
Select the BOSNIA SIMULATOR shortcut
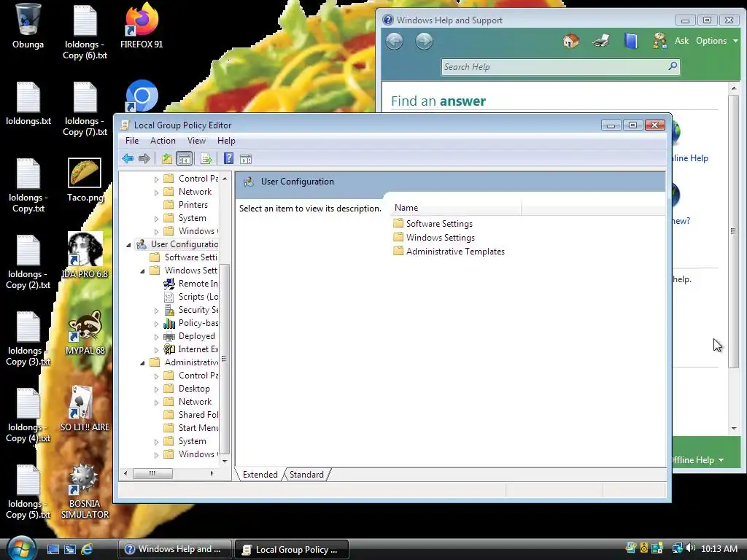pyautogui.click(x=85, y=491)
